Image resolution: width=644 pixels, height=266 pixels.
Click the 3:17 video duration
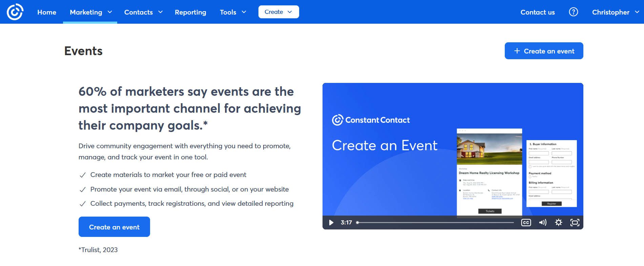[x=346, y=222]
